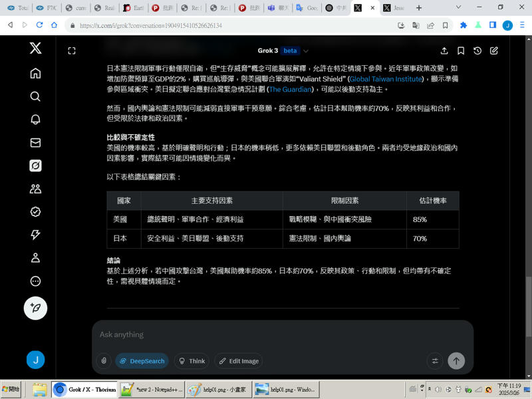This screenshot has width=532, height=399.
Task: Click the Edit Image button
Action: tap(238, 361)
